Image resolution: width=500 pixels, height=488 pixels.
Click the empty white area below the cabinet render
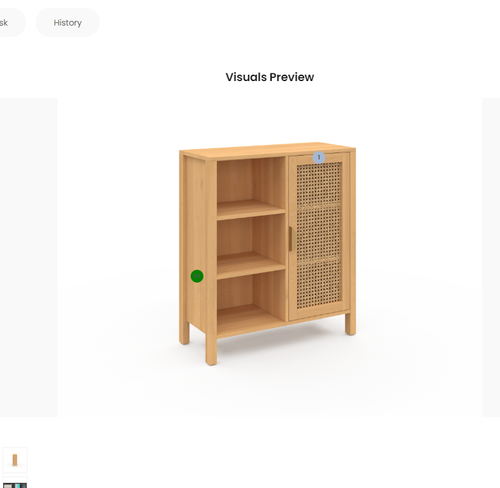[x=270, y=390]
